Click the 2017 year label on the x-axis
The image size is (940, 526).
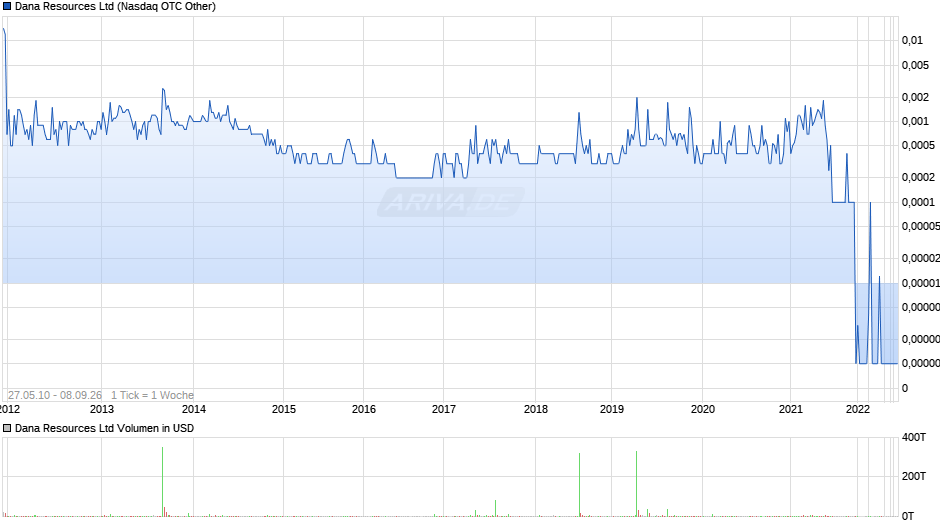coord(444,409)
